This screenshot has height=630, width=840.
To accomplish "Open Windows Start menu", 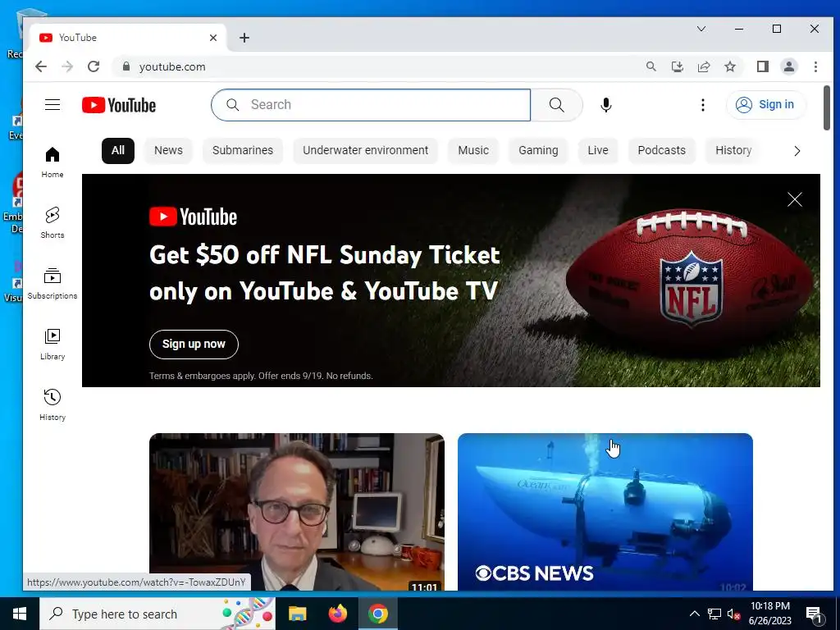I will (x=20, y=614).
